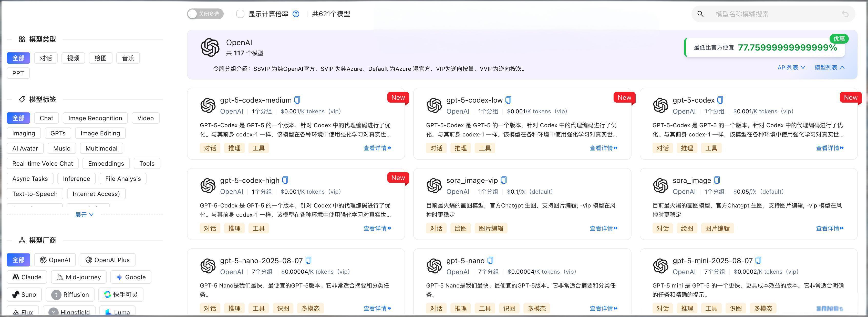The image size is (868, 317).
Task: Collapse the 模型列表 section
Action: point(830,67)
